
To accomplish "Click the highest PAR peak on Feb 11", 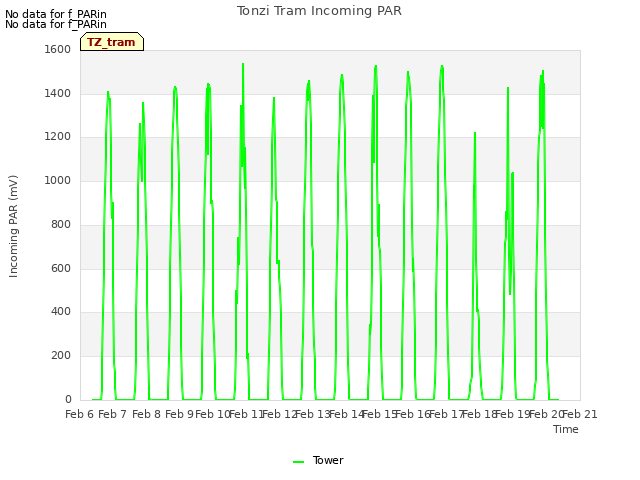I will pos(243,64).
